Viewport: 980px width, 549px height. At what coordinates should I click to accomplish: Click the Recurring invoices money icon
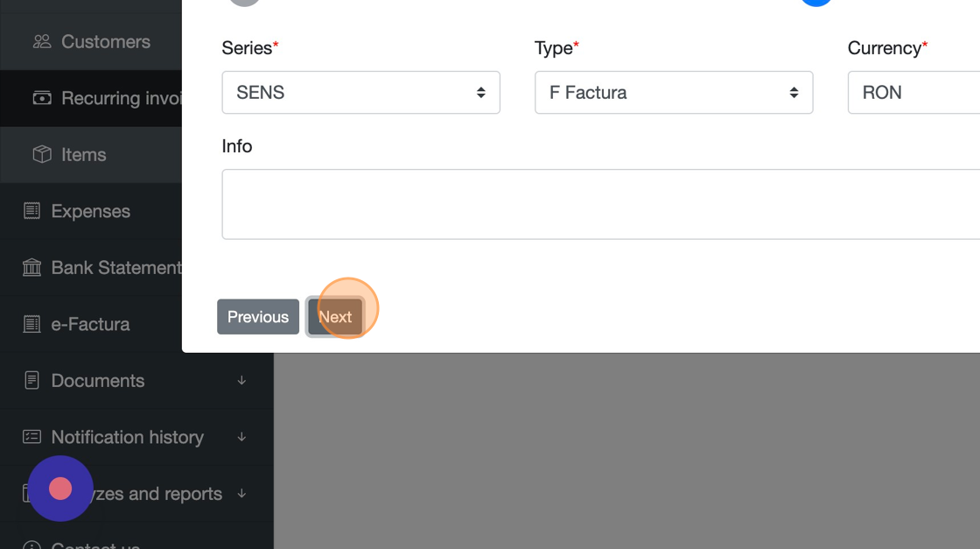tap(41, 98)
